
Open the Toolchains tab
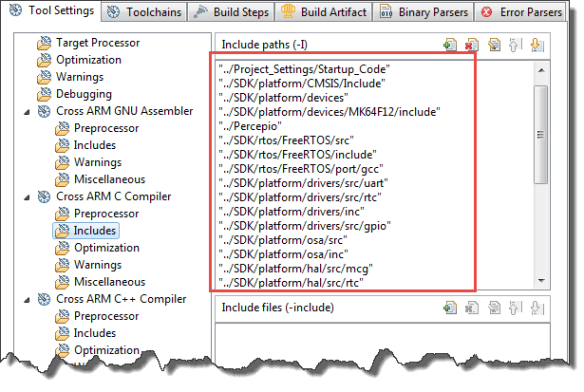pos(144,12)
